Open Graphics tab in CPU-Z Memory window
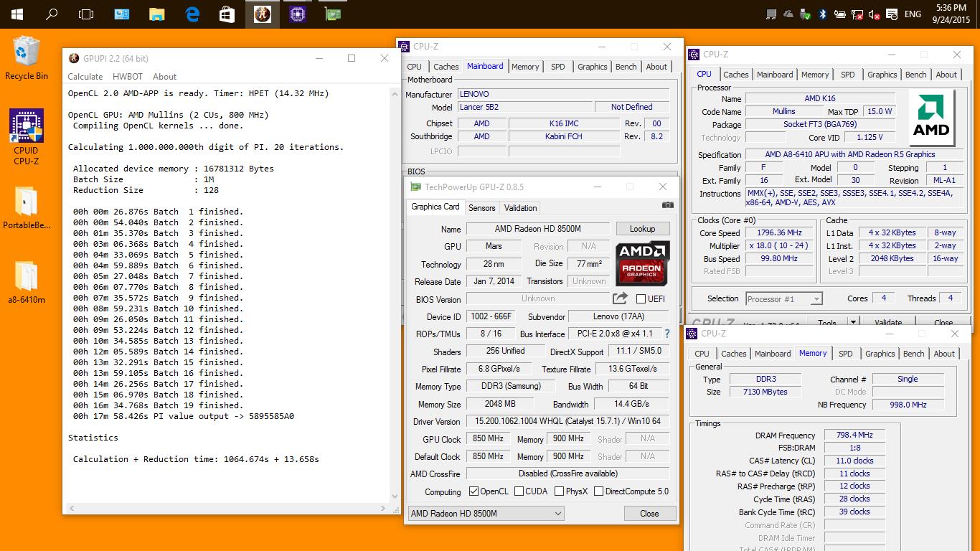Viewport: 980px width, 551px height. pos(880,354)
